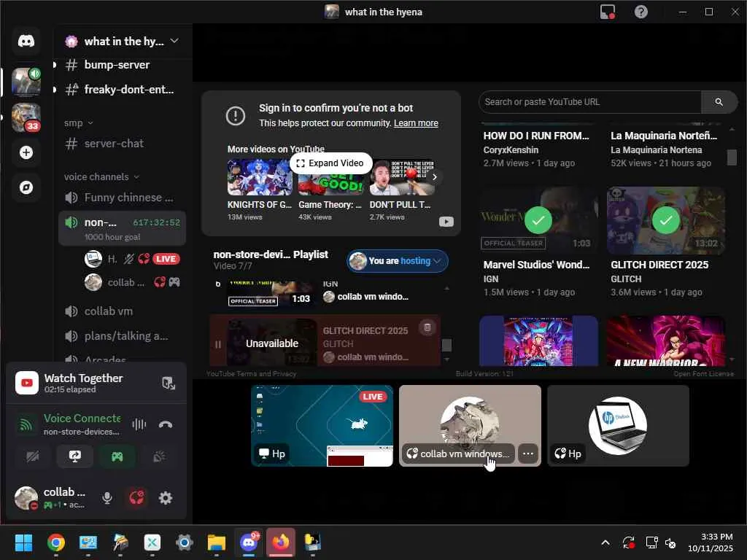Click the Expand Video button
747x560 pixels.
click(x=330, y=163)
